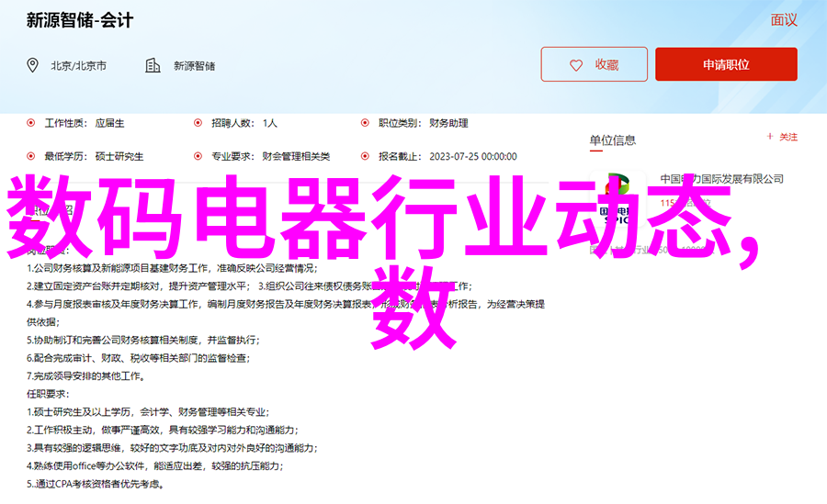
Task: Click bullet icon before 职位类别
Action: [x=365, y=123]
